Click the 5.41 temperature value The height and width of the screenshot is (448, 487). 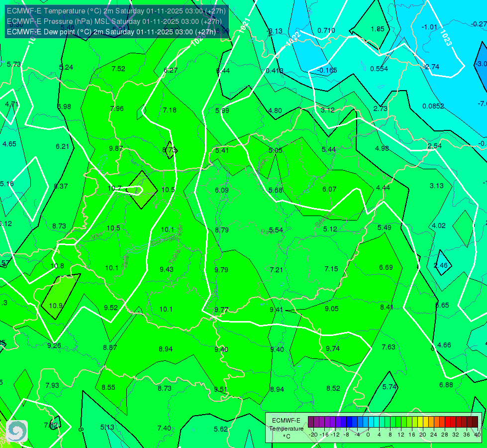[x=222, y=150]
